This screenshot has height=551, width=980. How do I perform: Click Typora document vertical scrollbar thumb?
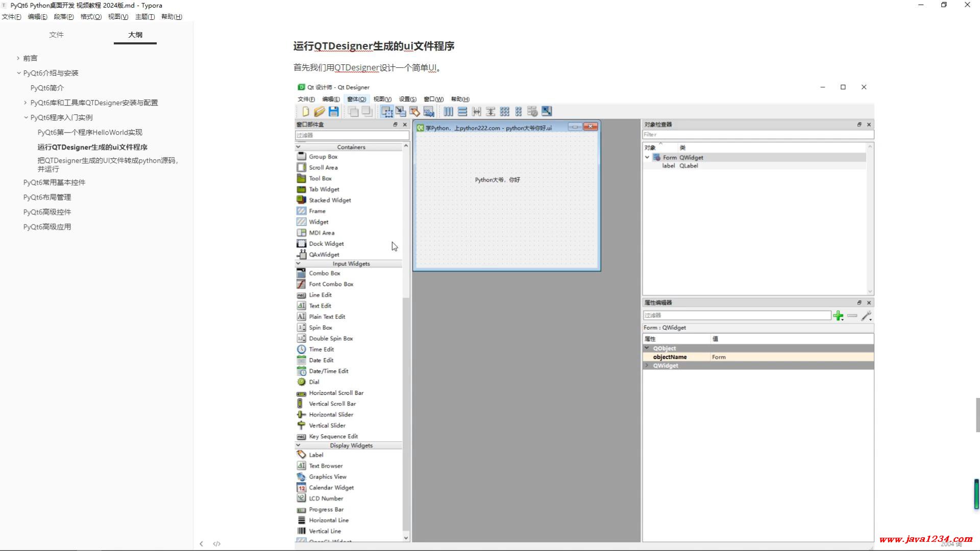coord(977,415)
